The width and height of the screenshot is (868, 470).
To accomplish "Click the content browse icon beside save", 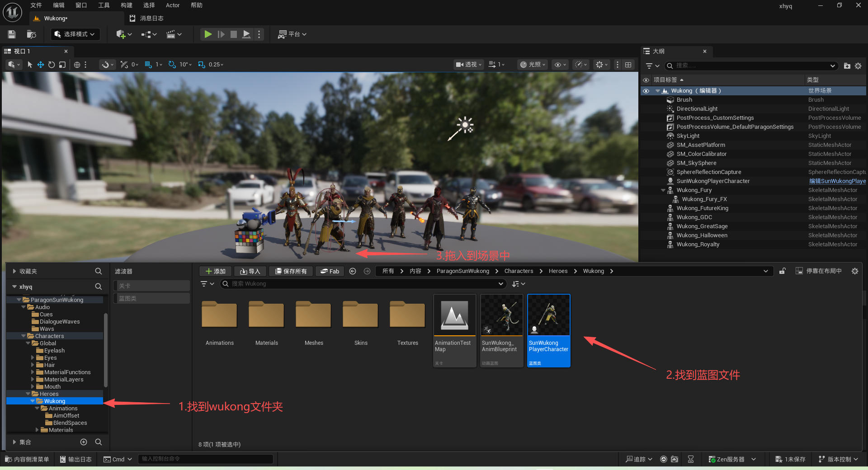I will (x=31, y=34).
